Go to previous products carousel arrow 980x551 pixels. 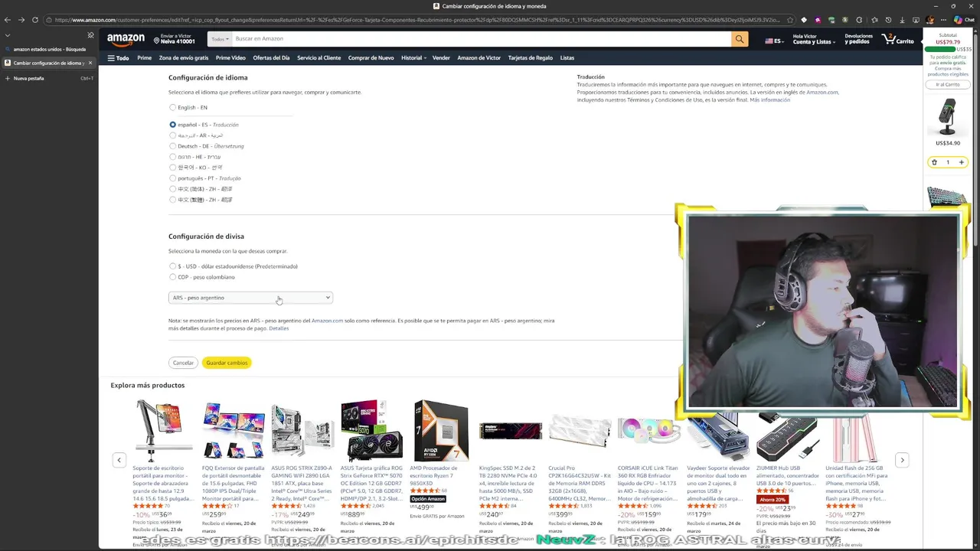click(x=119, y=460)
